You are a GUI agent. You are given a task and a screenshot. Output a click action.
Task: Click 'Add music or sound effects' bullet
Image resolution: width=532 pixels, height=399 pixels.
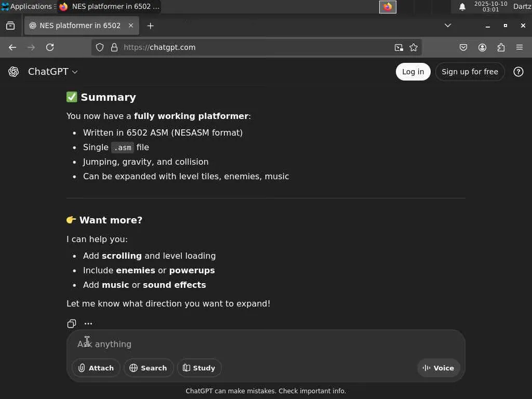click(x=144, y=285)
